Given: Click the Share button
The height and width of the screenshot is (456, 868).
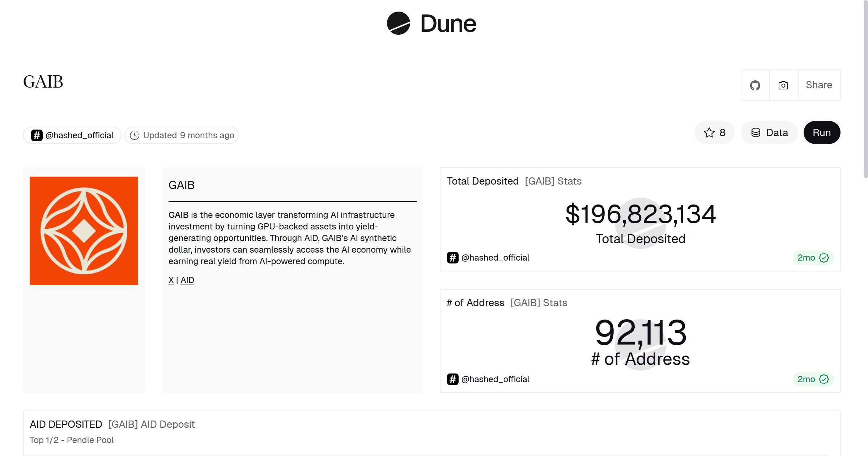Looking at the screenshot, I should coord(819,85).
